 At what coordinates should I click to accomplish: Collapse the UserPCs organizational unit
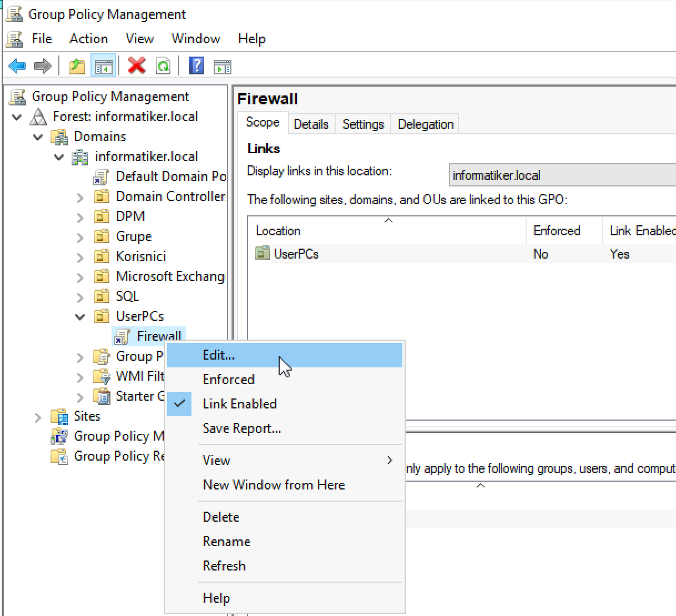pos(80,317)
